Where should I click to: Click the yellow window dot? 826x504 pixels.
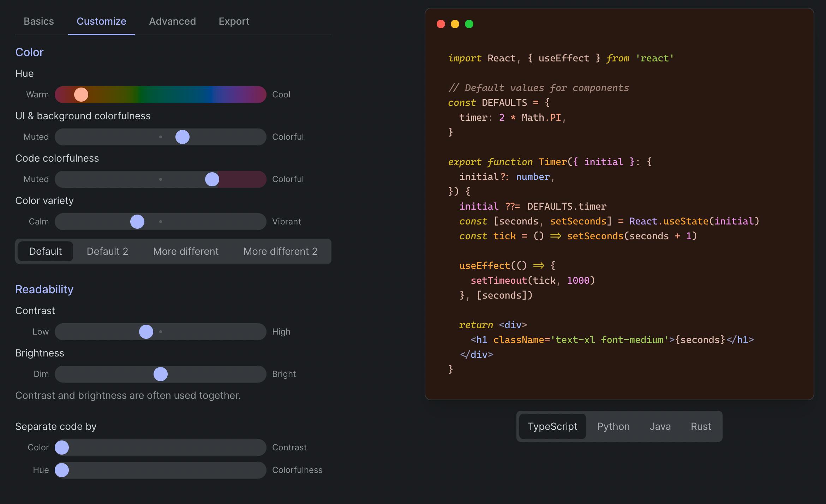pyautogui.click(x=455, y=24)
